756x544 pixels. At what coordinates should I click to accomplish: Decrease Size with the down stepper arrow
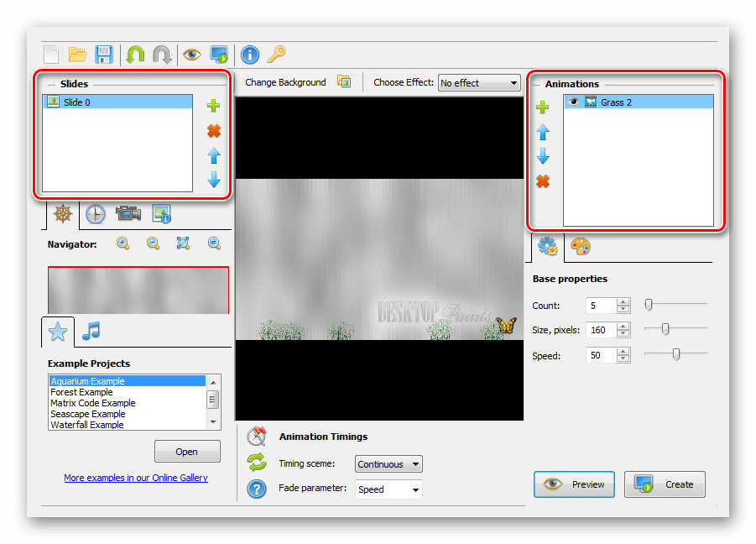click(623, 334)
